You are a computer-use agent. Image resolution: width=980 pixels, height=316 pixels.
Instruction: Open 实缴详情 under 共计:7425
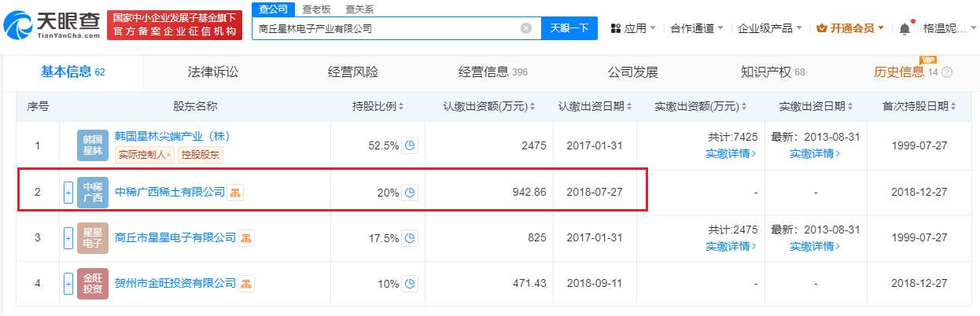click(x=731, y=153)
